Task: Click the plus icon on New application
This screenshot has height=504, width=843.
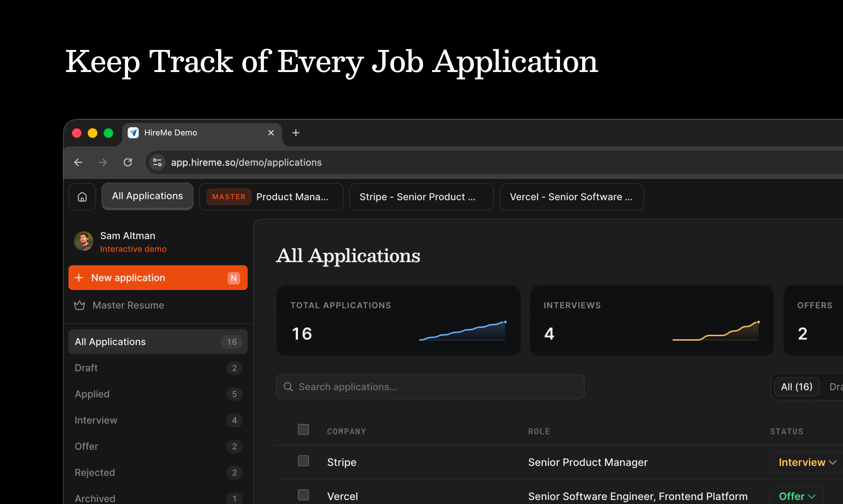Action: coord(79,278)
